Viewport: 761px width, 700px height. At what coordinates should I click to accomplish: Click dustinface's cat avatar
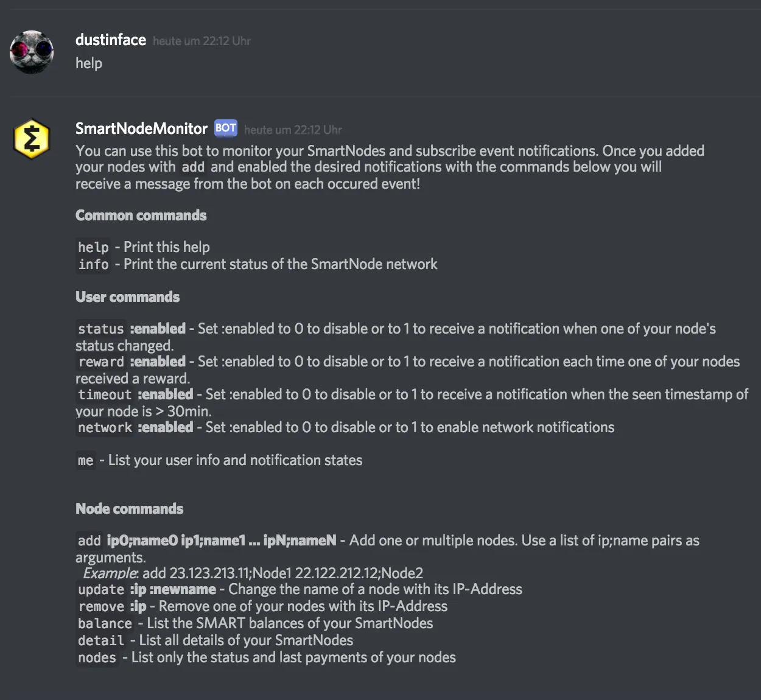pyautogui.click(x=32, y=52)
